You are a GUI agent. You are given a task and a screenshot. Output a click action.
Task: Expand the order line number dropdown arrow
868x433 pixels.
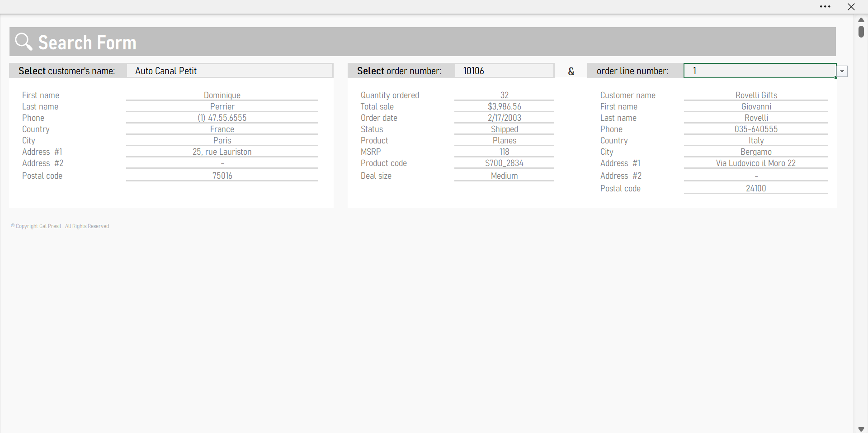tap(842, 71)
